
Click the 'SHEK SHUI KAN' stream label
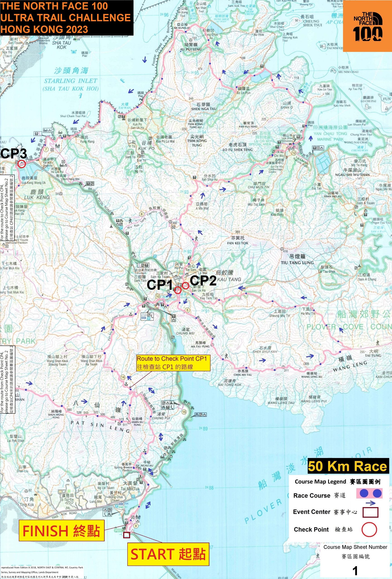pos(265,351)
